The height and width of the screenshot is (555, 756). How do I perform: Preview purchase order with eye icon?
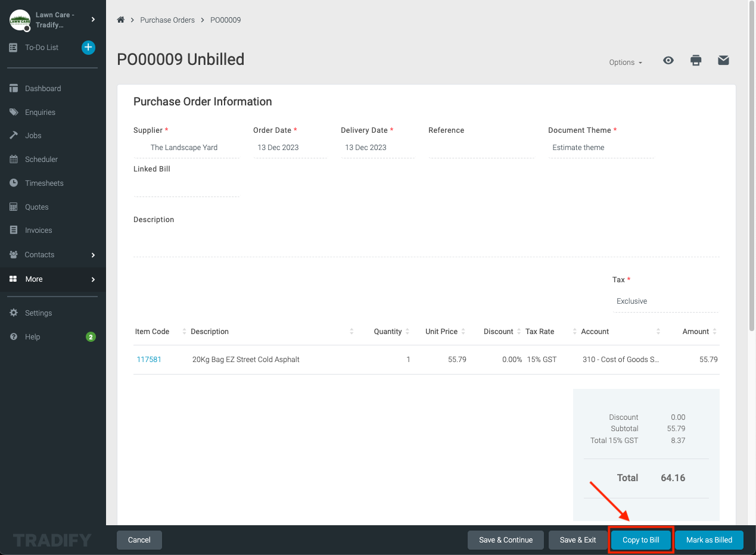tap(668, 60)
